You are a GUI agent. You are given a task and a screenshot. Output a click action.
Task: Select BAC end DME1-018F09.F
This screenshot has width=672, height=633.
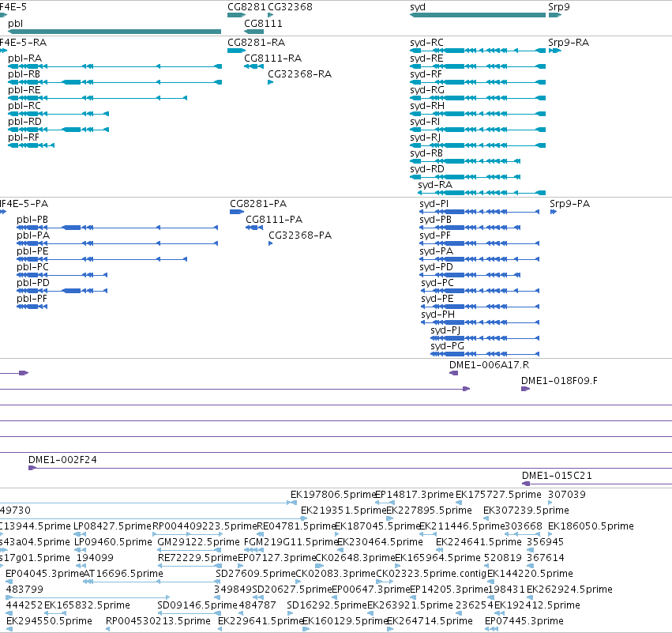pos(525,389)
